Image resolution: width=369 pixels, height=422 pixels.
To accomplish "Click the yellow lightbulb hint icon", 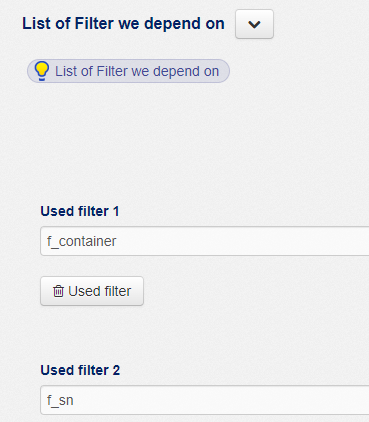I will [x=42, y=71].
